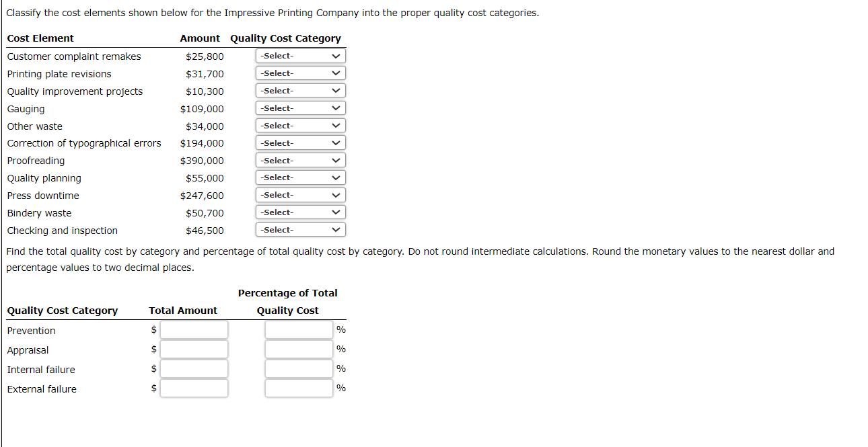Screen dimensions: 868x447
Task: Click the Prevention total amount input field
Action: [x=194, y=329]
